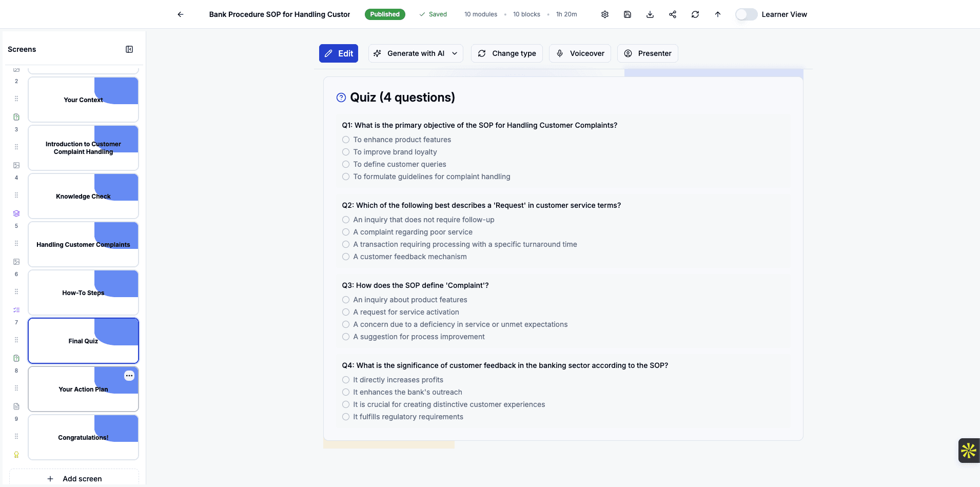980x487 pixels.
Task: Click the Published status badge
Action: coord(385,14)
